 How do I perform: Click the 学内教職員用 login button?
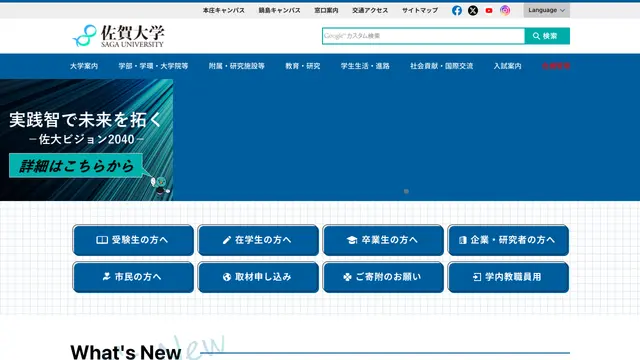[x=508, y=277]
